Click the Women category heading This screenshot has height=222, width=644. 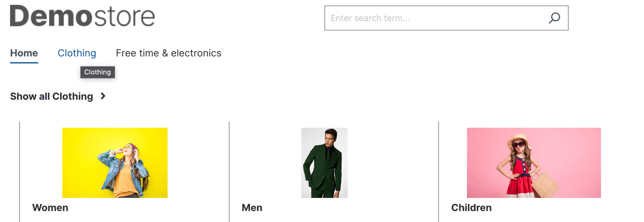(50, 208)
